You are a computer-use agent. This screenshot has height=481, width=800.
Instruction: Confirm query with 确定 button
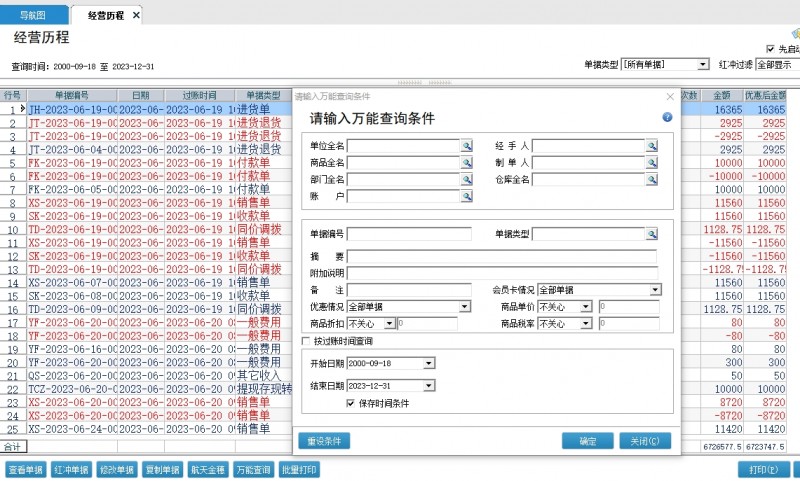[588, 441]
